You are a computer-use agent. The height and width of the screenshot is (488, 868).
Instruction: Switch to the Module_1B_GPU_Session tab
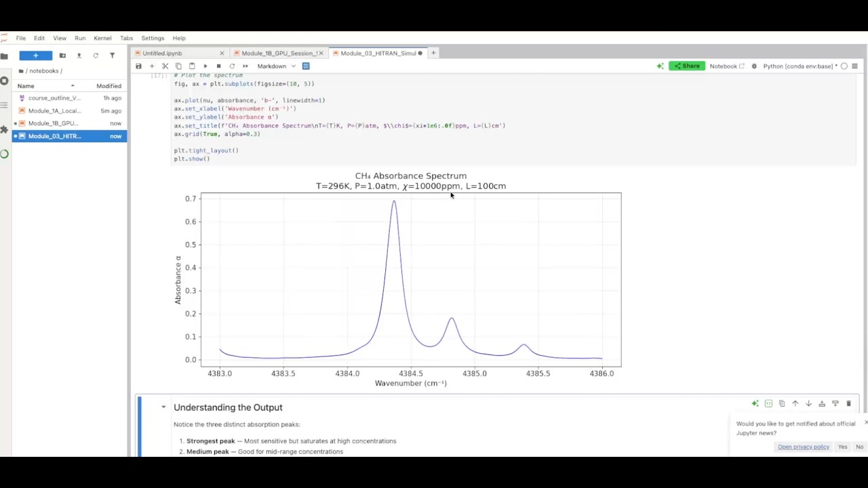[x=279, y=53]
